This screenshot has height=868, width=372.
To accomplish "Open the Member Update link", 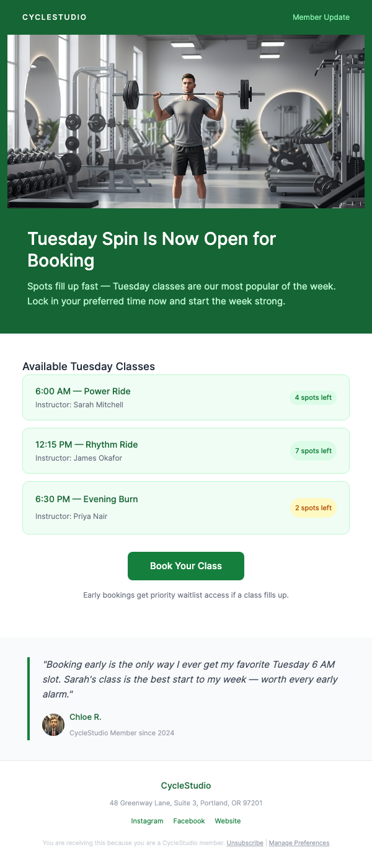I will click(320, 17).
